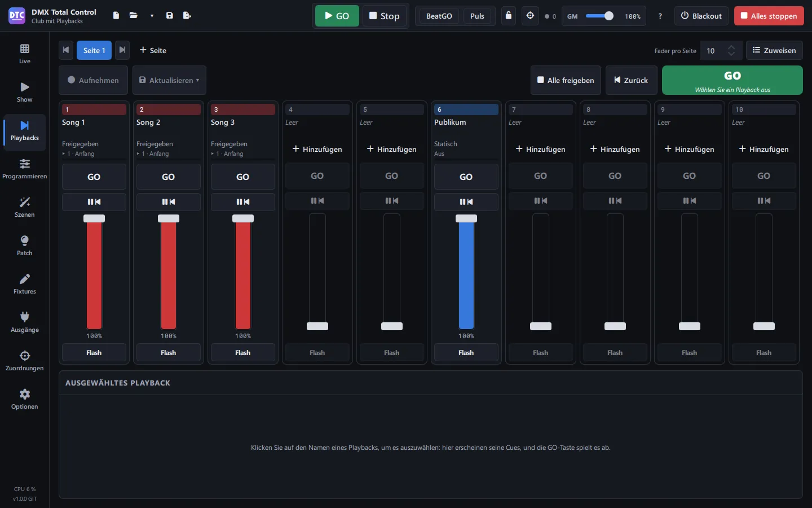Open help with the question mark
Screen dimensions: 812x508
click(660, 16)
